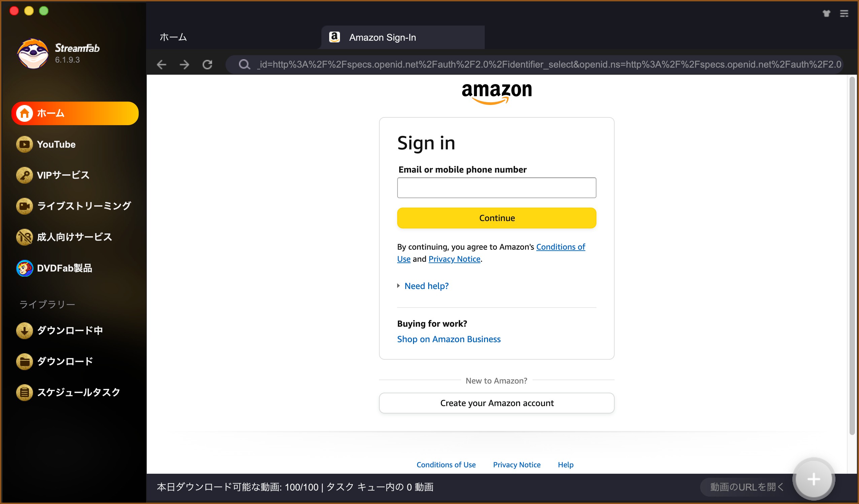This screenshot has width=859, height=504.
Task: Click the shirt skin icon in title bar
Action: click(x=826, y=13)
